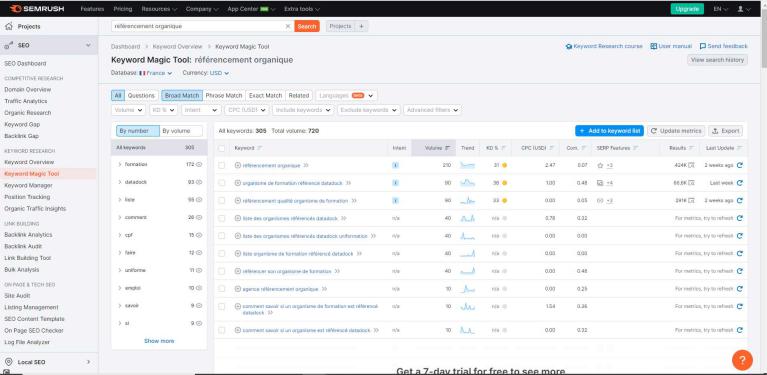This screenshot has height=375, width=767.
Task: Check the référencement qualité organisme de formation checkbox
Action: tap(222, 200)
